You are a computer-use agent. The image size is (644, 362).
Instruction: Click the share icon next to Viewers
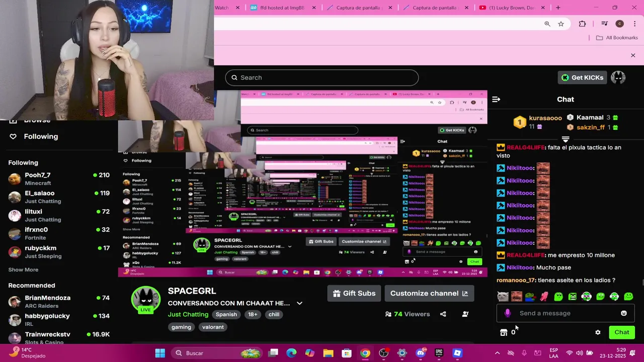(x=443, y=314)
